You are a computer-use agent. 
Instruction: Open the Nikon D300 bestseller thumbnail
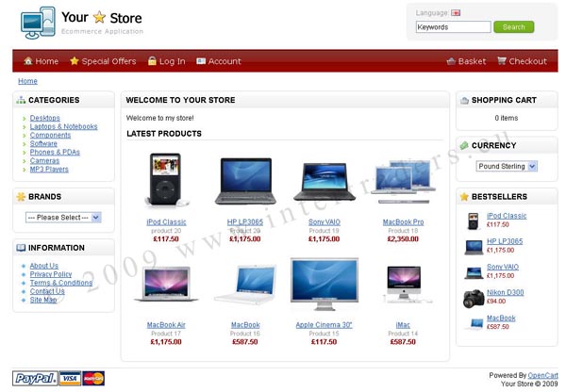[474, 298]
